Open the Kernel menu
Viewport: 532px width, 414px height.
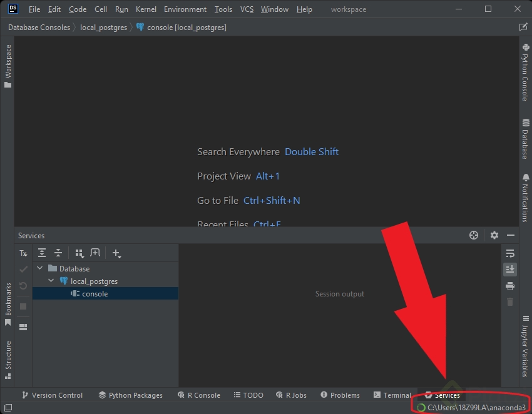pyautogui.click(x=146, y=9)
